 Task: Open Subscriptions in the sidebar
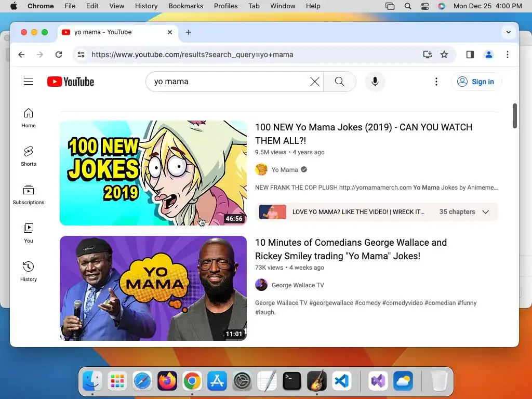pos(29,195)
